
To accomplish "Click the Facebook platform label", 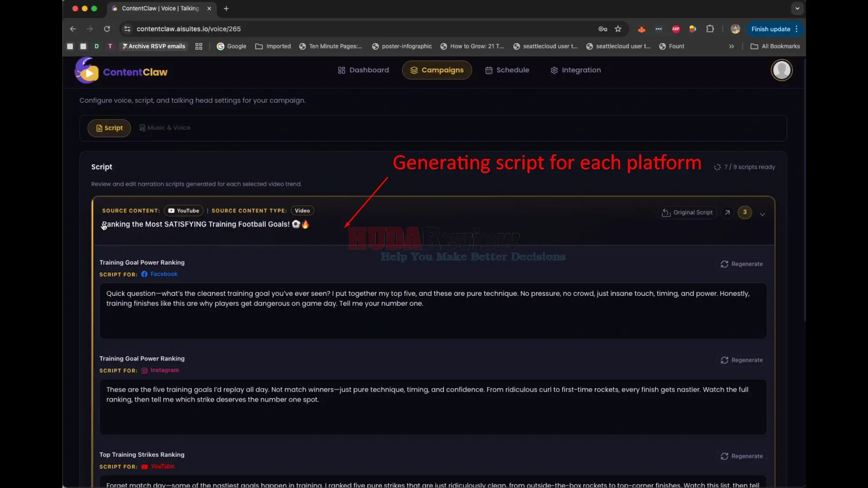I will 159,274.
